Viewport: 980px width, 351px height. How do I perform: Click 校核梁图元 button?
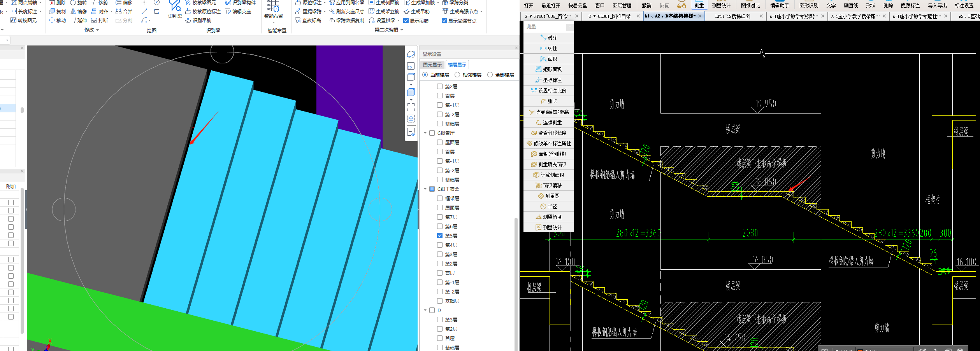coord(201,3)
